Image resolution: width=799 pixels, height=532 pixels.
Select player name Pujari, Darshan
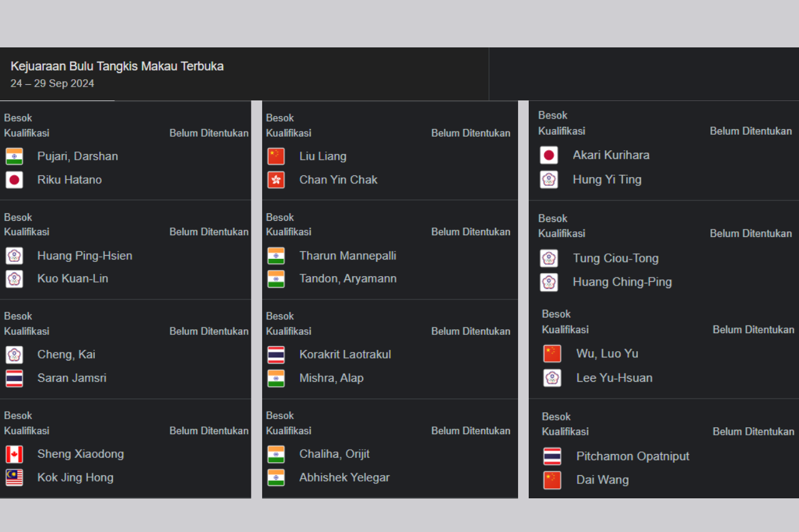click(77, 156)
